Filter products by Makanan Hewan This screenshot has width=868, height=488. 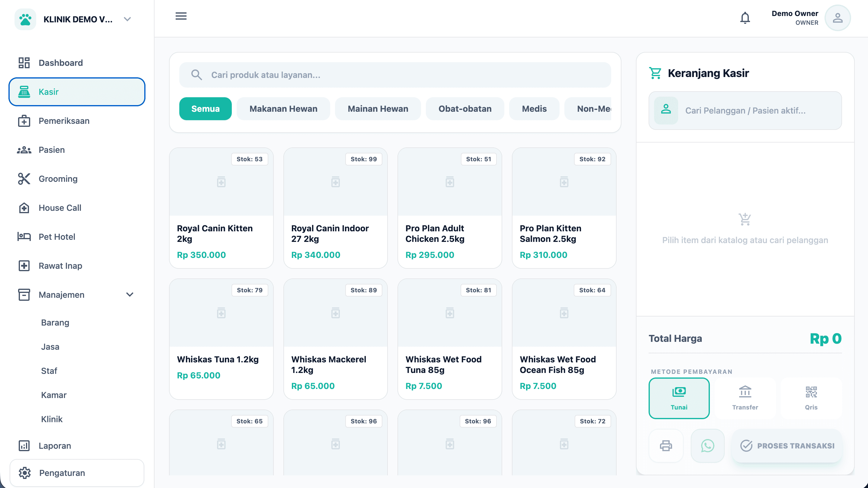click(x=283, y=109)
